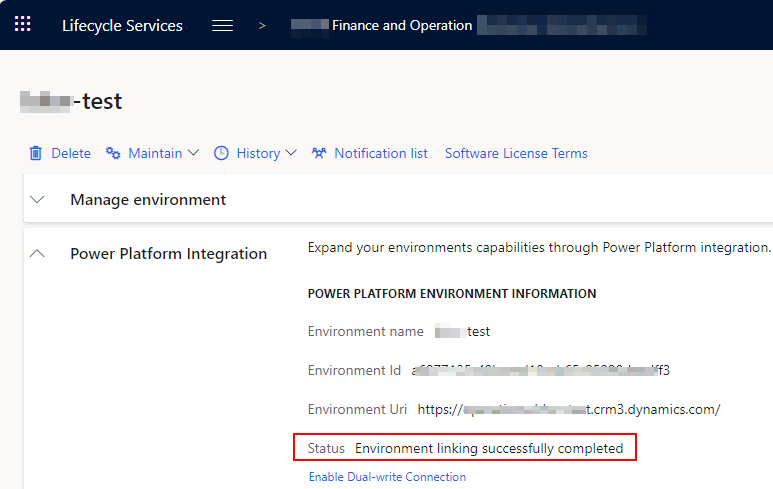The image size is (773, 489).
Task: Click the trash can Delete icon
Action: pos(35,153)
